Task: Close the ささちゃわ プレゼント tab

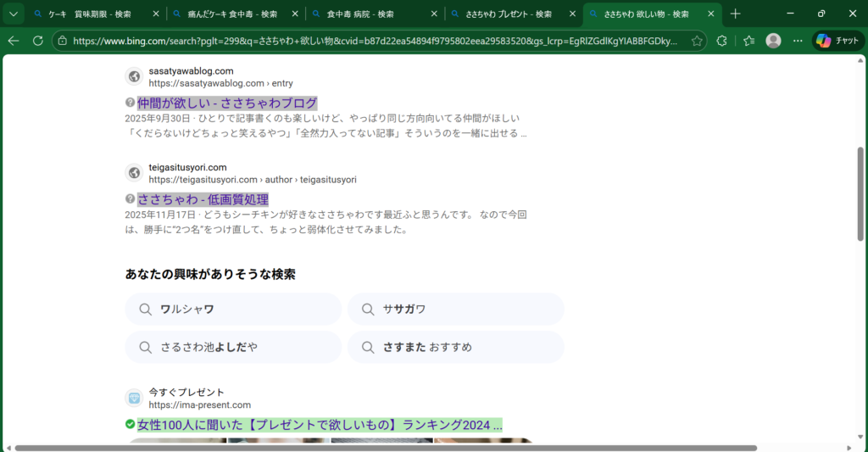Action: [571, 14]
